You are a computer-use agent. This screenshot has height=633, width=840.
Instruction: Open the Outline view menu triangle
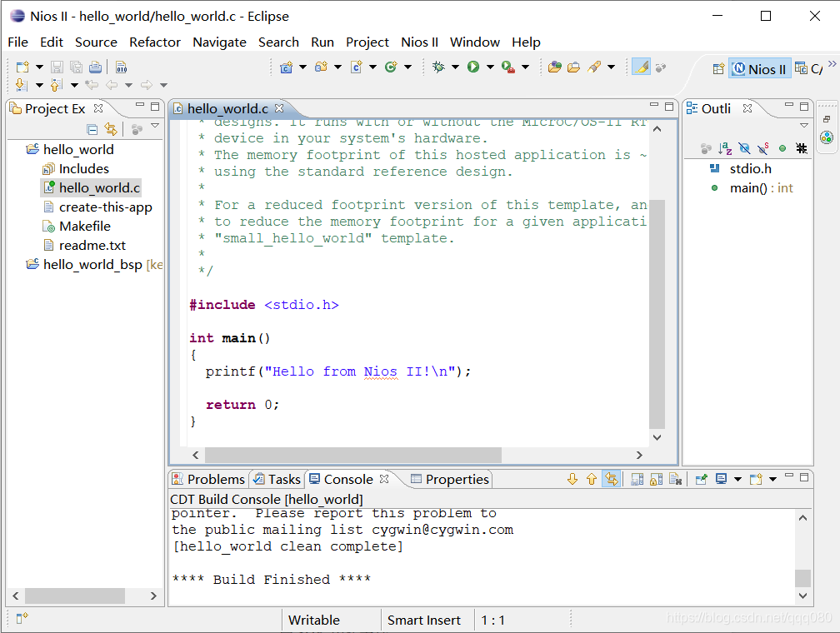(x=804, y=126)
